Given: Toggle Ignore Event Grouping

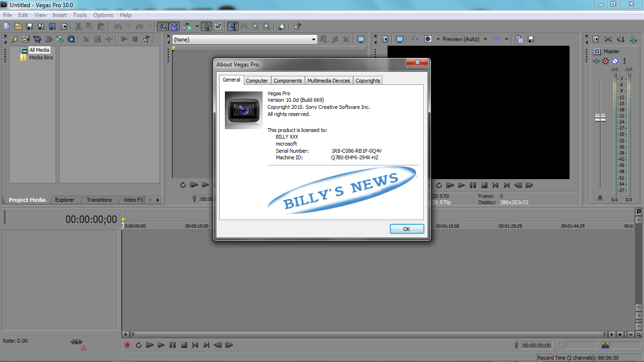Looking at the screenshot, I should [218, 26].
